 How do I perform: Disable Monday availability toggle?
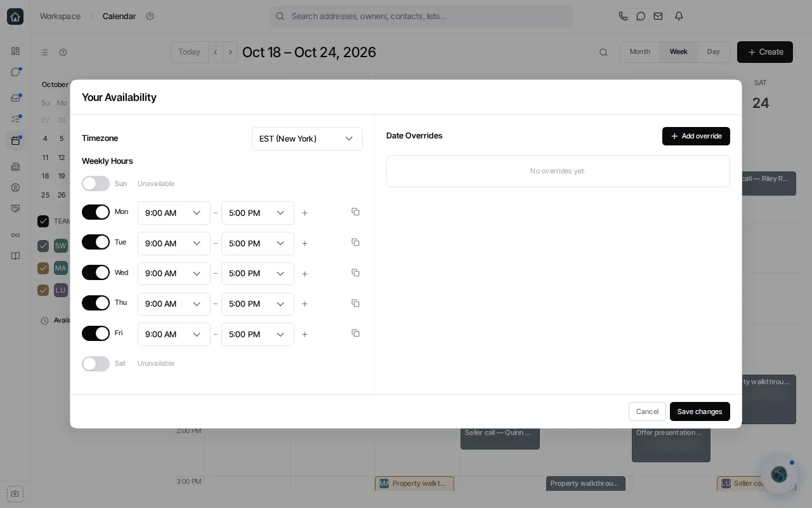pyautogui.click(x=96, y=212)
